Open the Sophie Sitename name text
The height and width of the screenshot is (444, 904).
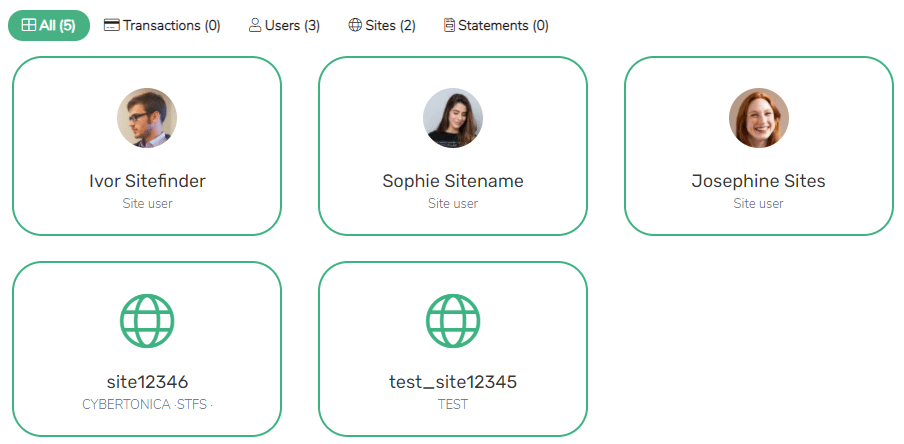tap(453, 181)
